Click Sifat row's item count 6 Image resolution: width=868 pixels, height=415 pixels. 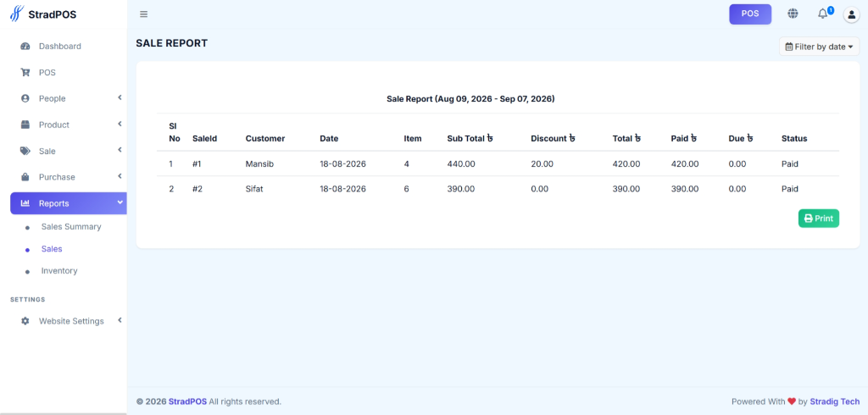pos(406,189)
